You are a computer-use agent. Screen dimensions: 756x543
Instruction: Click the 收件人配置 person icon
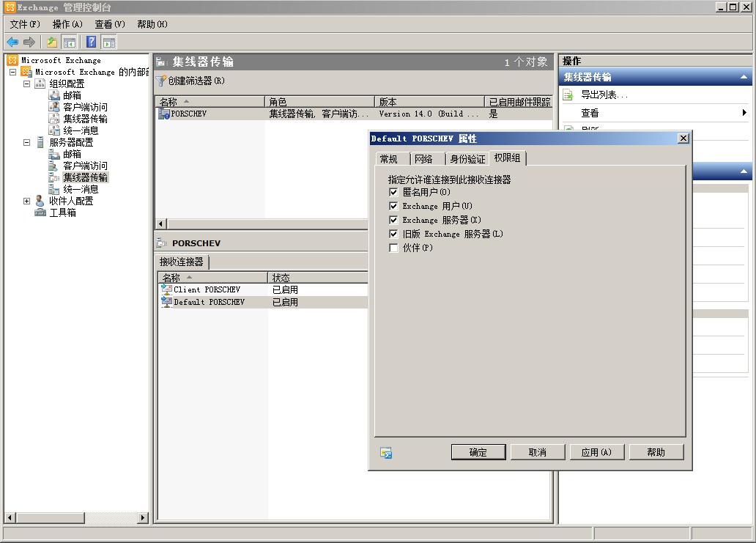[40, 201]
